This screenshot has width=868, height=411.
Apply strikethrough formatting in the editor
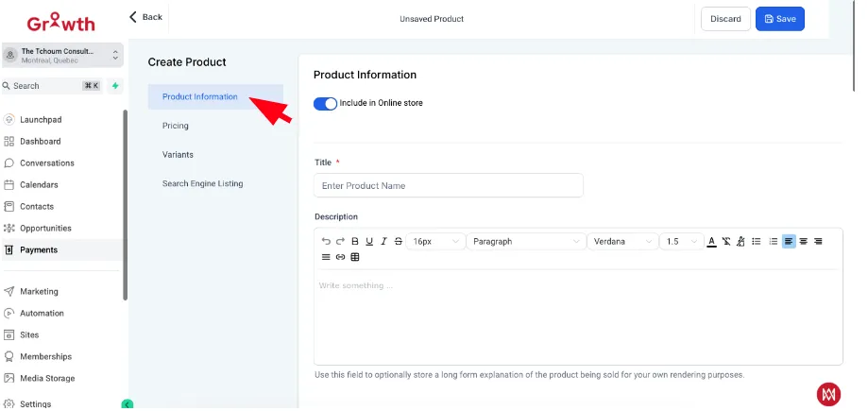[x=398, y=242]
